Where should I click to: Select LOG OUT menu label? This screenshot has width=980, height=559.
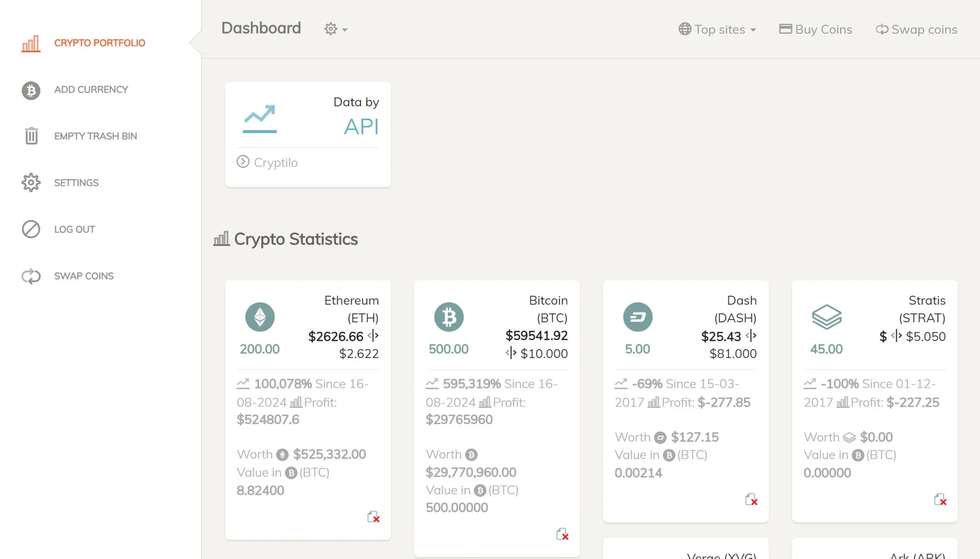pyautogui.click(x=75, y=229)
